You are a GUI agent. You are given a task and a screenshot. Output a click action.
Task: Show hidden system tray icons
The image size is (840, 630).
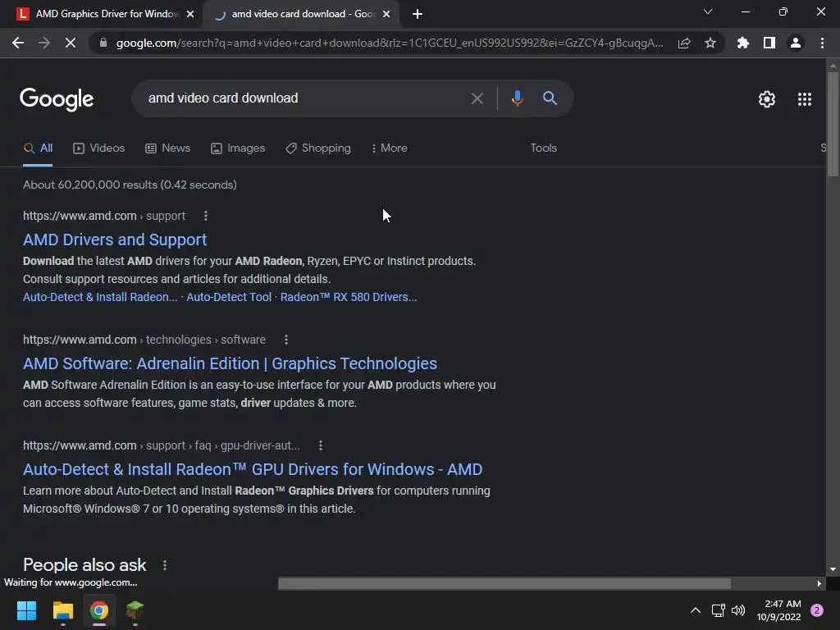[x=696, y=610]
